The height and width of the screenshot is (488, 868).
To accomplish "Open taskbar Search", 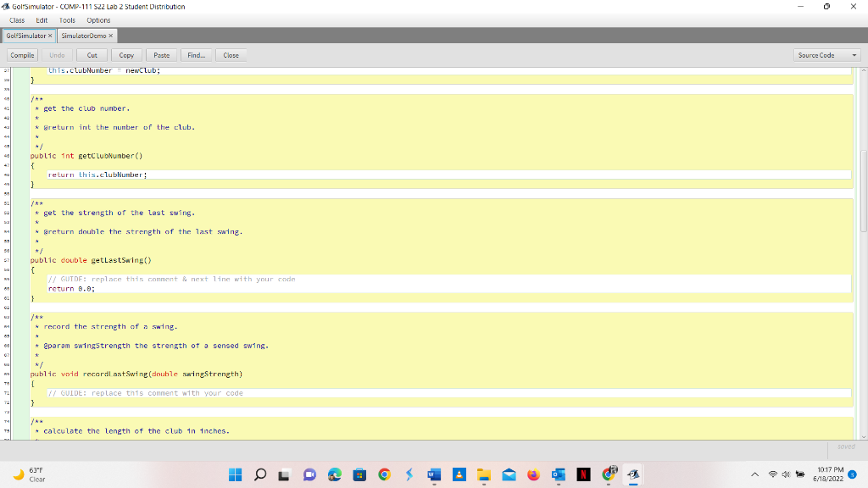I will (260, 474).
